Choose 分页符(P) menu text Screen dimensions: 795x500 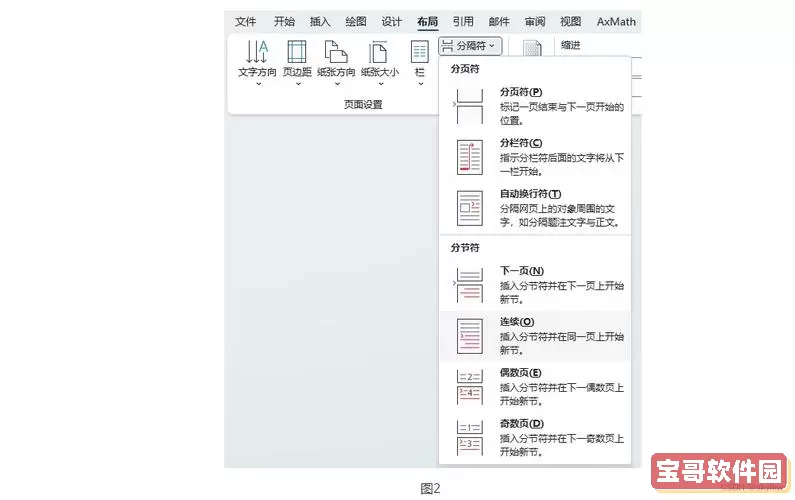pos(521,92)
